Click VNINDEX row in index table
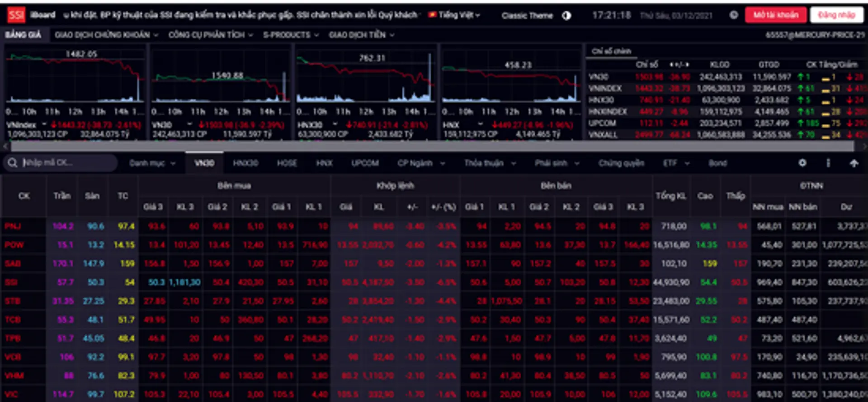 726,89
